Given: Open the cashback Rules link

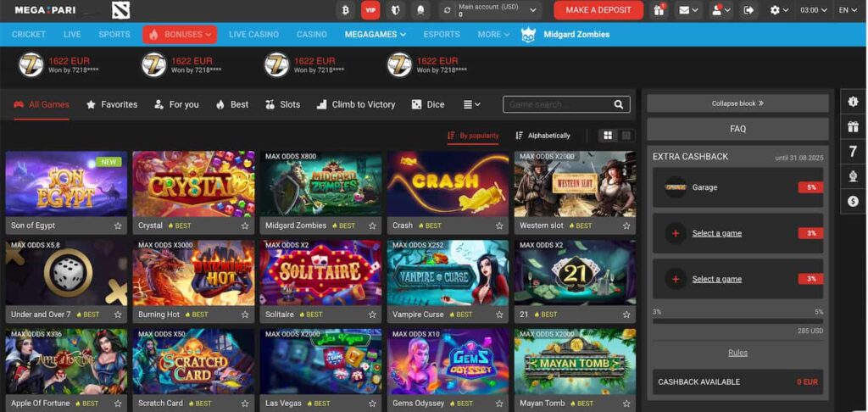Looking at the screenshot, I should tap(738, 353).
